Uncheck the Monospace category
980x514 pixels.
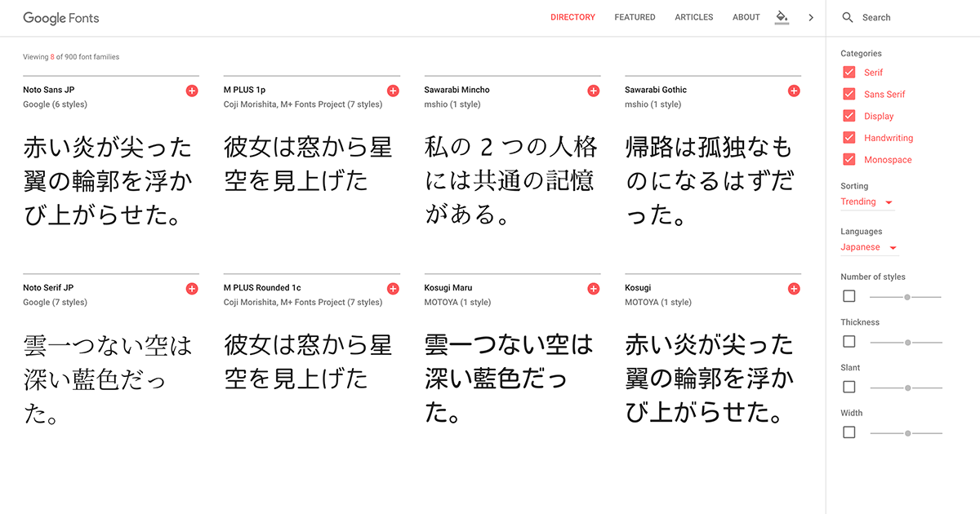click(849, 159)
